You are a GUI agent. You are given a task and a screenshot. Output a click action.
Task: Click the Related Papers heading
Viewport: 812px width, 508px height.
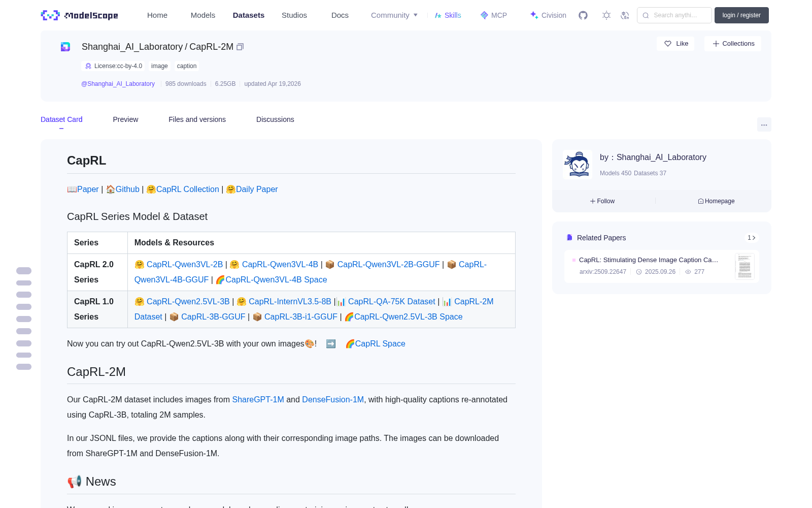(601, 238)
